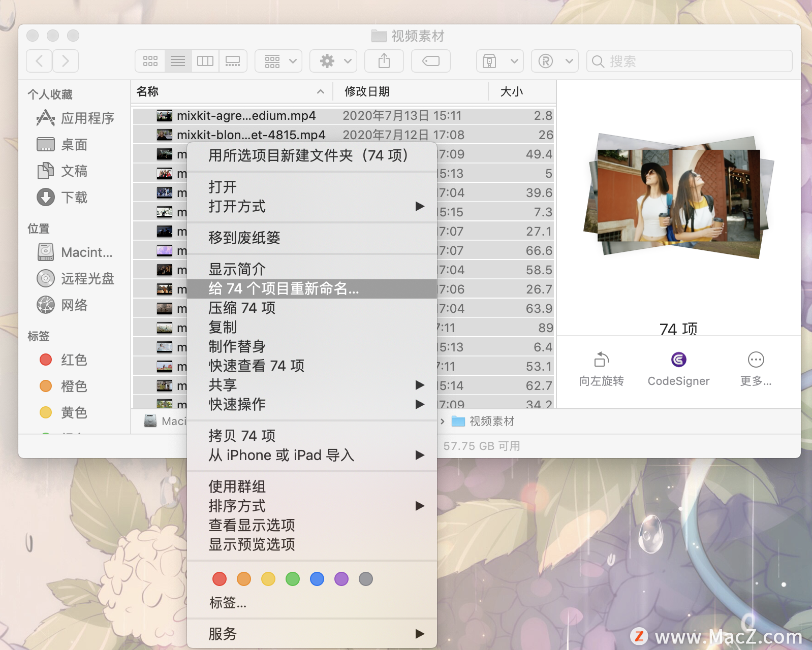Open the group-by arrangement dropdown
The width and height of the screenshot is (812, 650).
coord(278,61)
